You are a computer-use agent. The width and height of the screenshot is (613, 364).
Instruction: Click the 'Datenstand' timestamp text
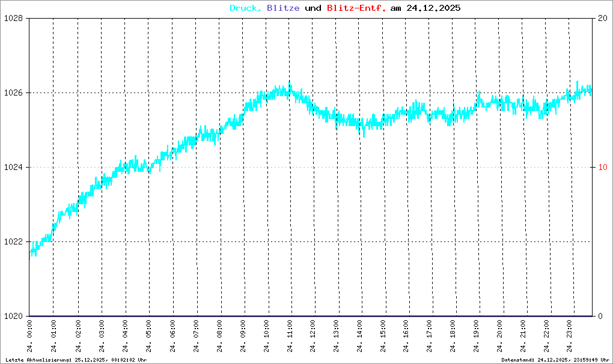click(555, 360)
